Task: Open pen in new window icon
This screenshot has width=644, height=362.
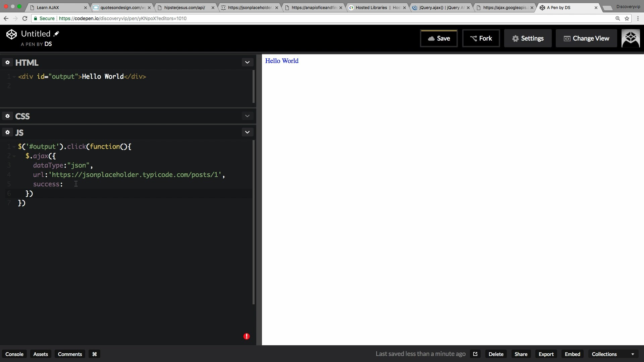Action: (475, 354)
